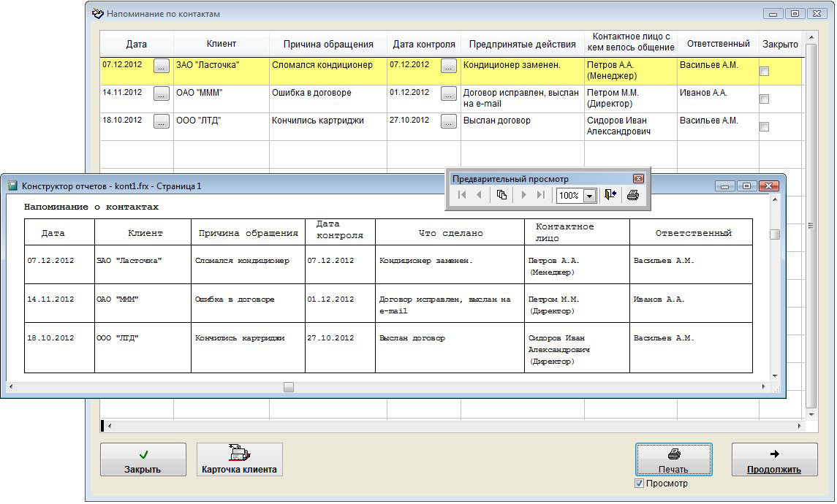
Task: Check Закрыто box for ЗАО "Ласточка" row
Action: pos(764,72)
